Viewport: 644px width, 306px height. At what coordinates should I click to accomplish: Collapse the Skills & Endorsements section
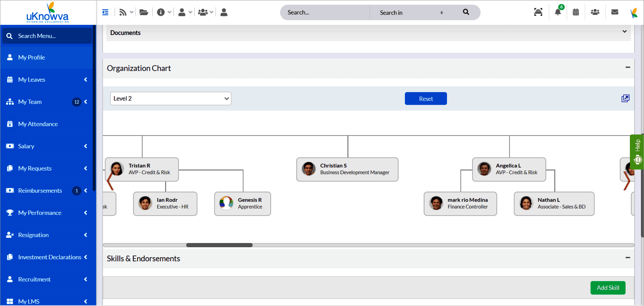627,258
